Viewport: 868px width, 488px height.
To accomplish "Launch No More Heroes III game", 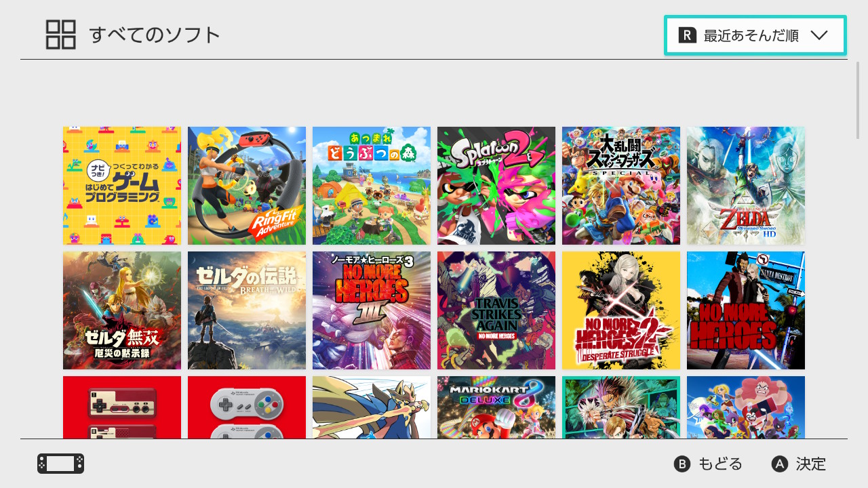I will coord(372,310).
